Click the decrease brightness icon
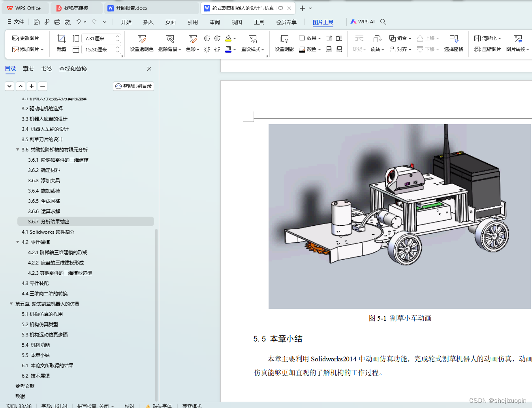Screen dimensions: 532x408 pyautogui.click(x=217, y=49)
